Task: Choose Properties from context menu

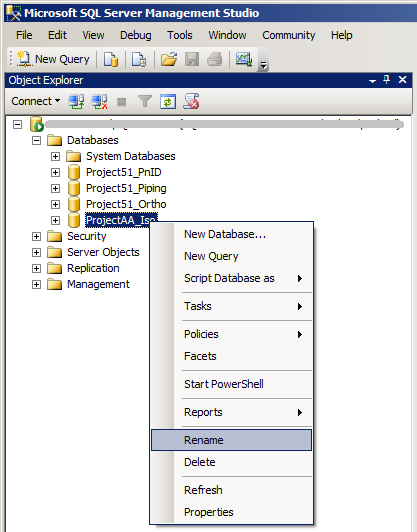Action: click(x=231, y=512)
